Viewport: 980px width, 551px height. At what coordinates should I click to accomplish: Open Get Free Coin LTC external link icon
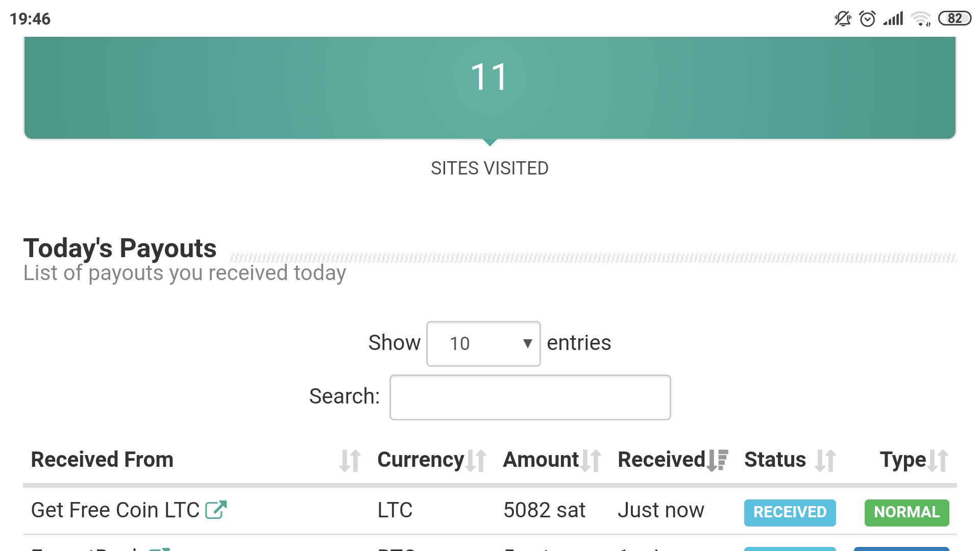coord(216,510)
